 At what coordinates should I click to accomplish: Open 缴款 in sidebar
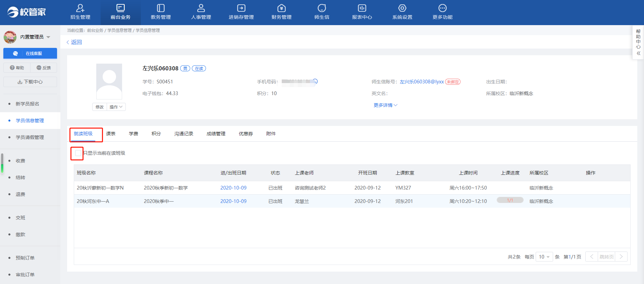pyautogui.click(x=20, y=234)
